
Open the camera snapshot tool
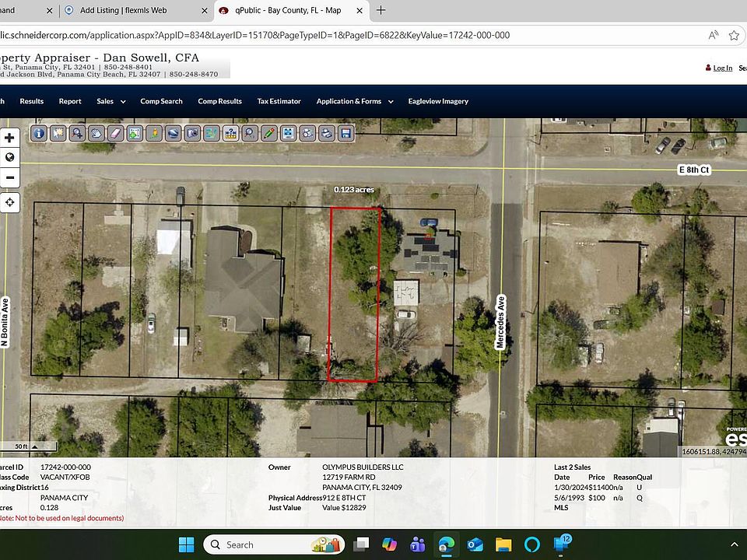pyautogui.click(x=192, y=133)
